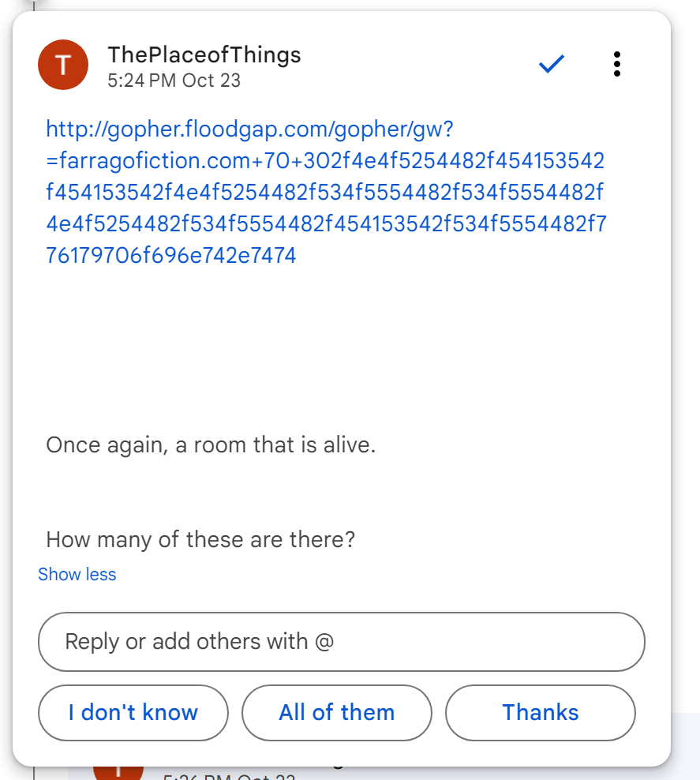Click the author name ThePlaceofThings
This screenshot has height=780, width=700.
[204, 55]
